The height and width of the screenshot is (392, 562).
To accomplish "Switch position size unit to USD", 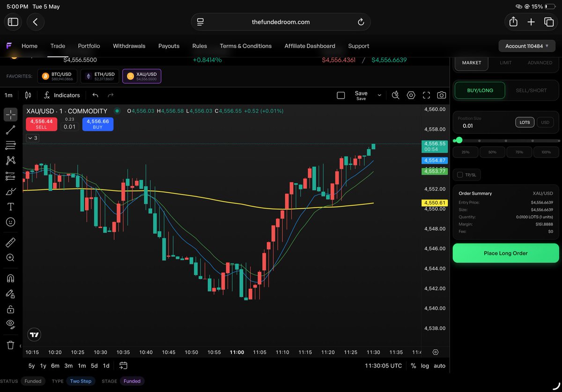I will pyautogui.click(x=545, y=123).
